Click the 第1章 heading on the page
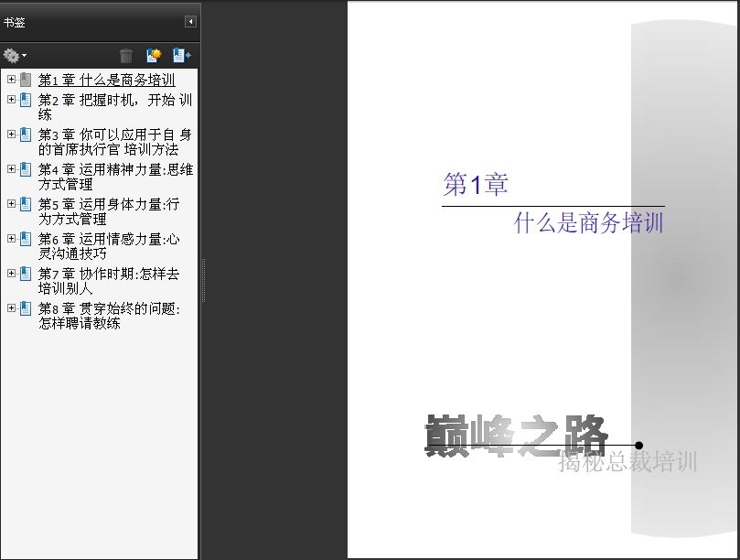The width and height of the screenshot is (740, 560). tap(476, 184)
